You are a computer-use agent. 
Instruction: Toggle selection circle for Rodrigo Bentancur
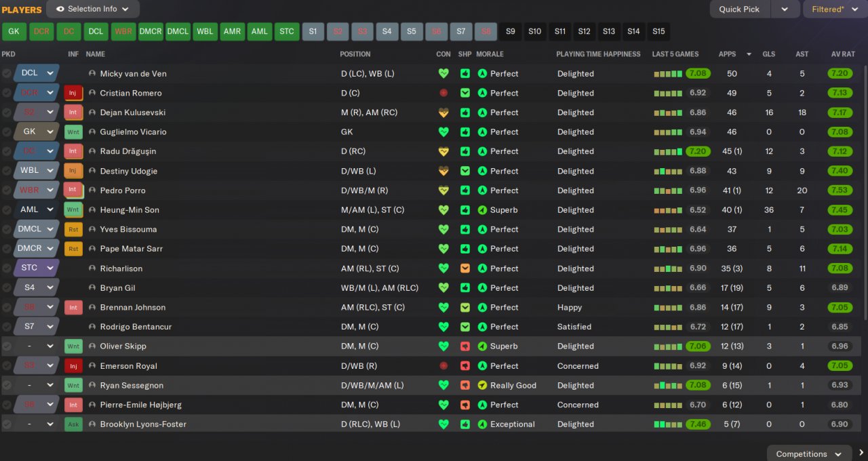pyautogui.click(x=7, y=327)
